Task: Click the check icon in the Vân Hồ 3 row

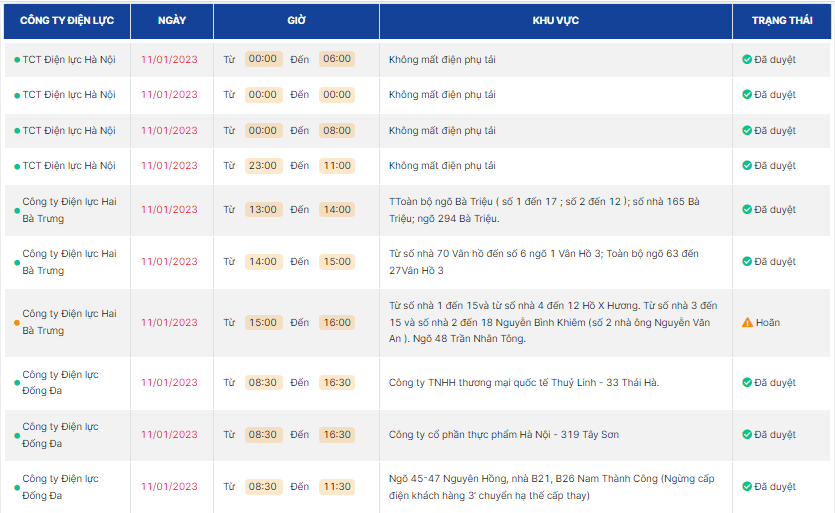Action: 747,262
